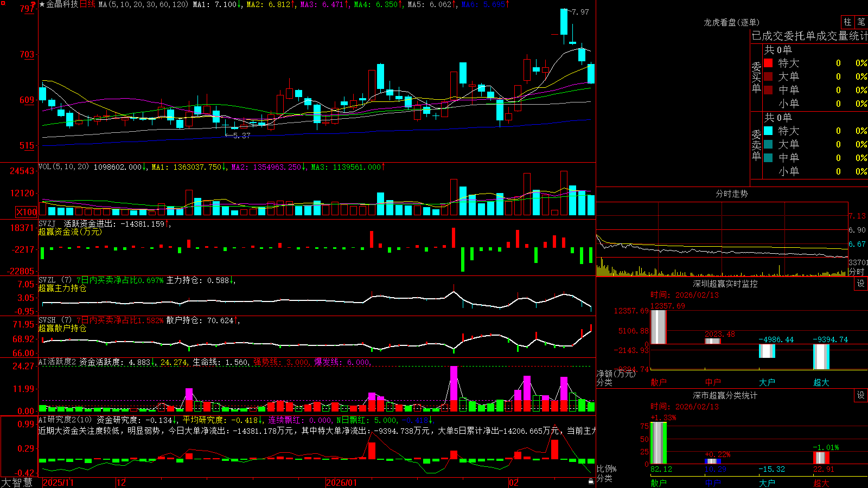Click the 时间: 2026/02/13 under 深圳超赢实时监控
The height and width of the screenshot is (488, 868).
(685, 295)
